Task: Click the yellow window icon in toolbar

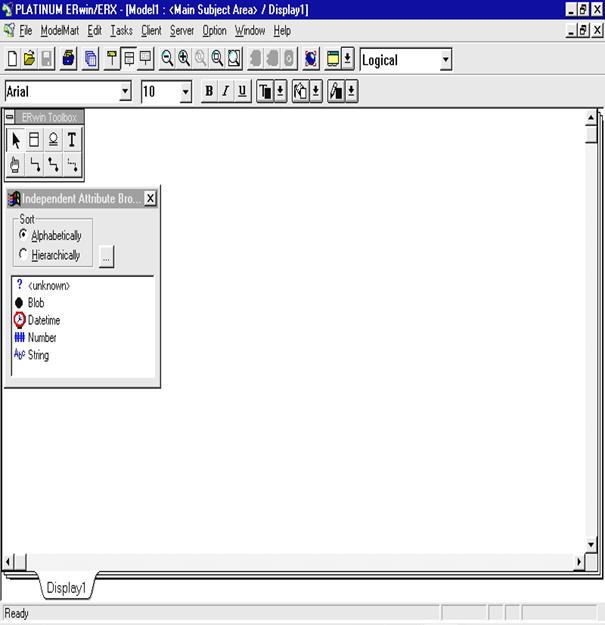Action: tap(333, 59)
